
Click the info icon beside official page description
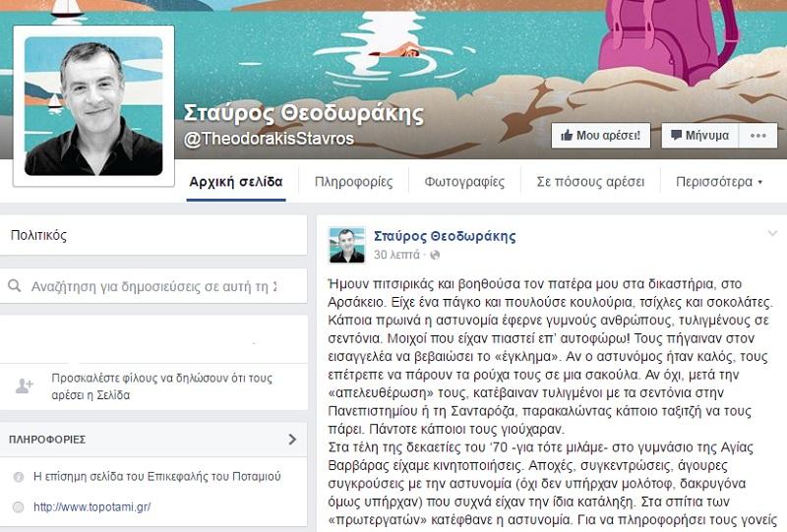(x=19, y=477)
